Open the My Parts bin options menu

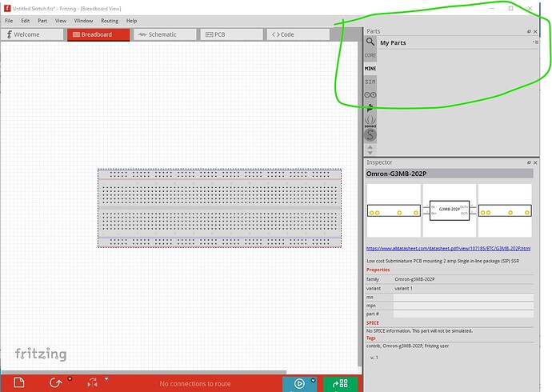[x=535, y=42]
